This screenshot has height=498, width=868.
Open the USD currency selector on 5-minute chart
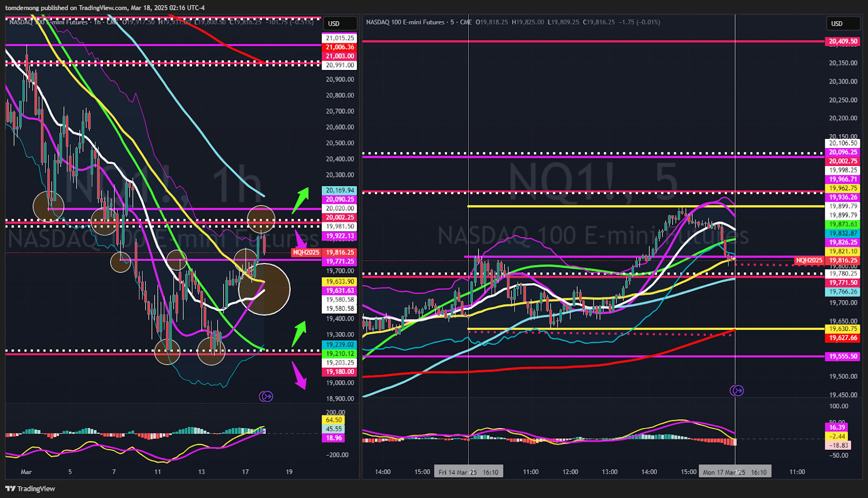844,23
